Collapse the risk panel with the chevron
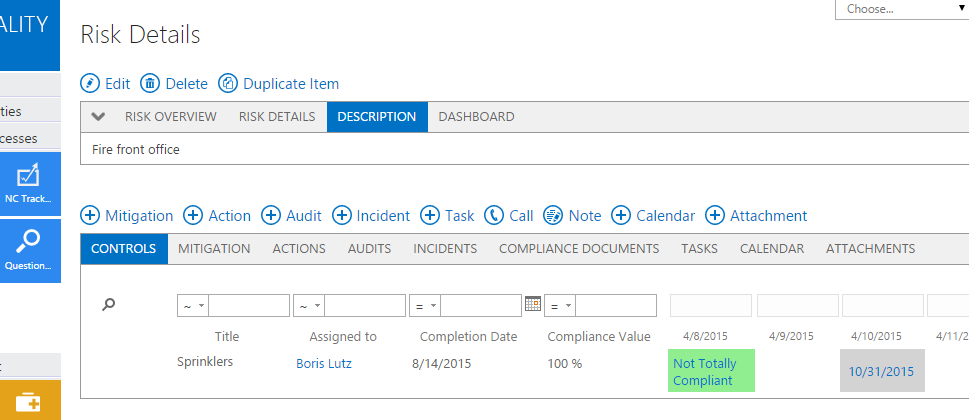The image size is (969, 420). click(98, 117)
